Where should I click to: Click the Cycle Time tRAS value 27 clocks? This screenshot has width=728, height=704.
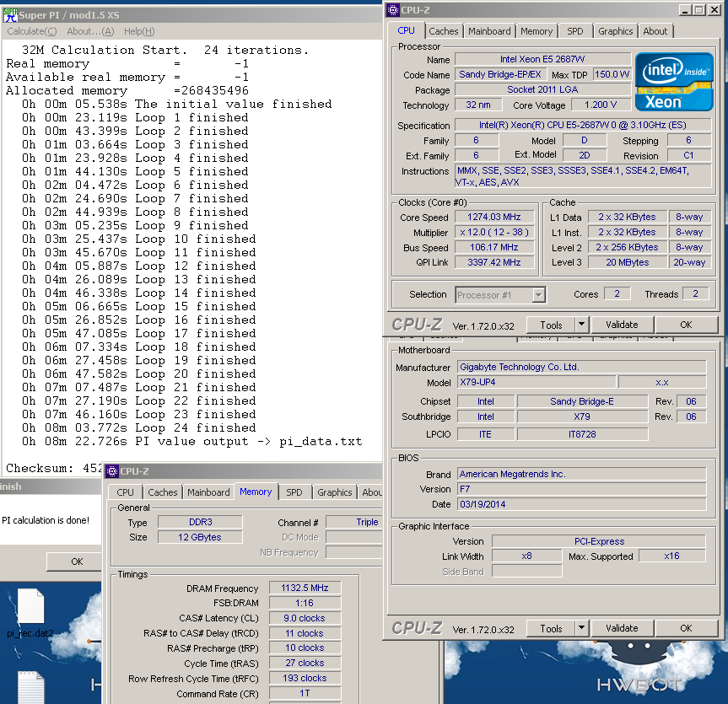(305, 664)
